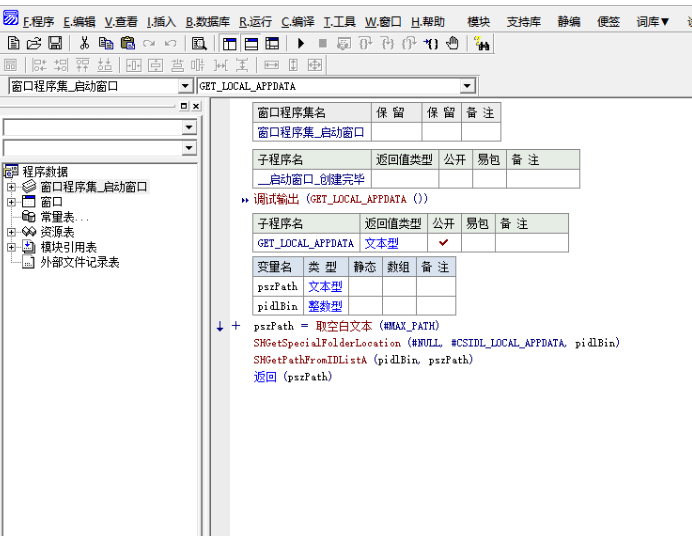Toggle the 公开 checkmark for GET_LOCAL_APPDATA

point(443,243)
